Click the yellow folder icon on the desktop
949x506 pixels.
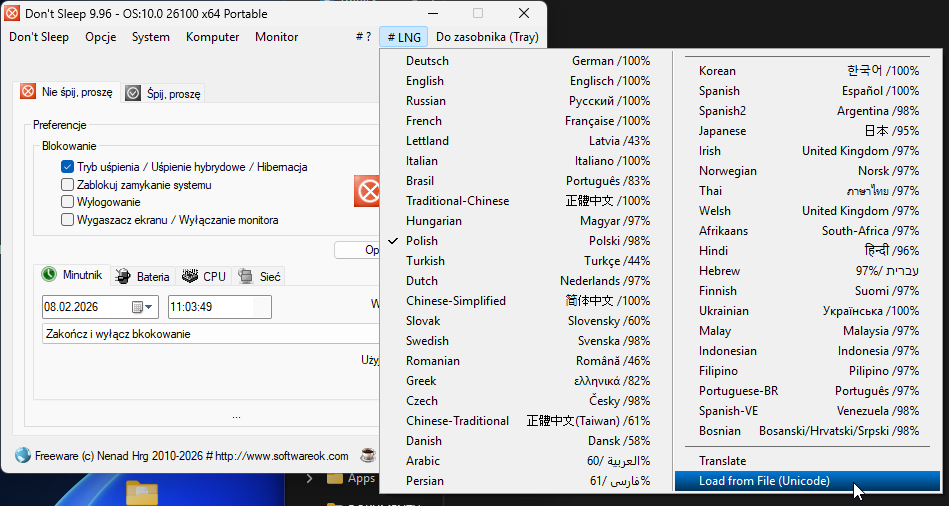click(142, 493)
